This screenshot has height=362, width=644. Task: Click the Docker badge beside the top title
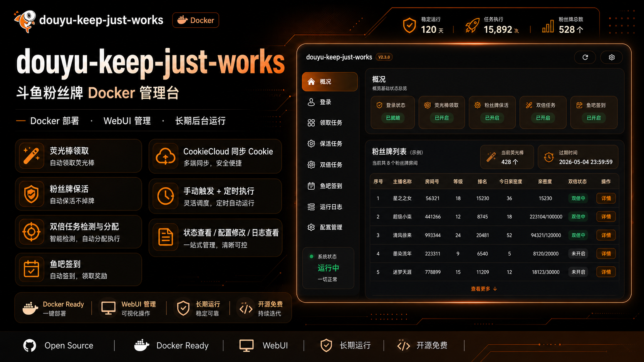point(196,20)
